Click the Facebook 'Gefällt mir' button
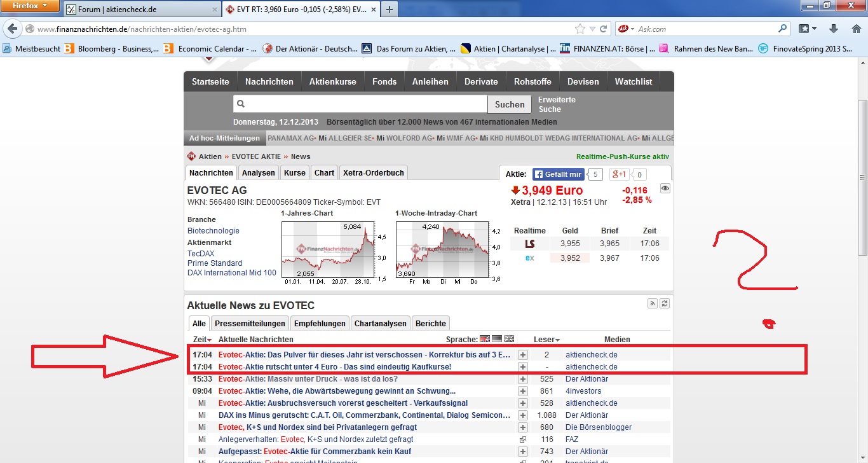Screen dimensions: 868x463 [558, 174]
